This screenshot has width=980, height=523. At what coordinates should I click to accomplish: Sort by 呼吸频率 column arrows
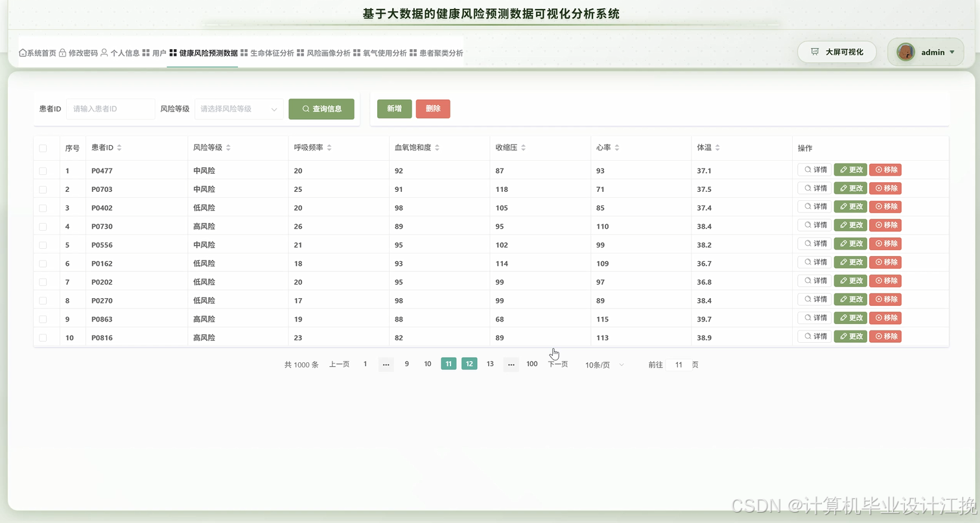329,148
